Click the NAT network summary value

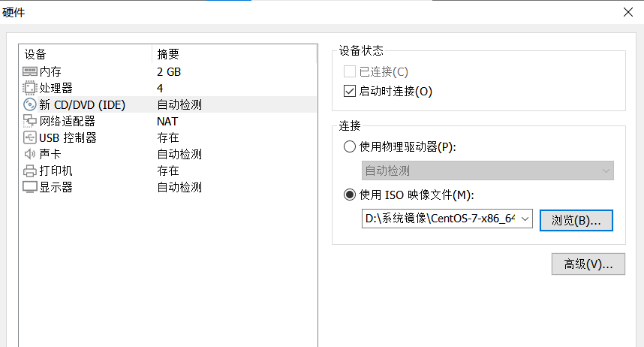tap(167, 121)
